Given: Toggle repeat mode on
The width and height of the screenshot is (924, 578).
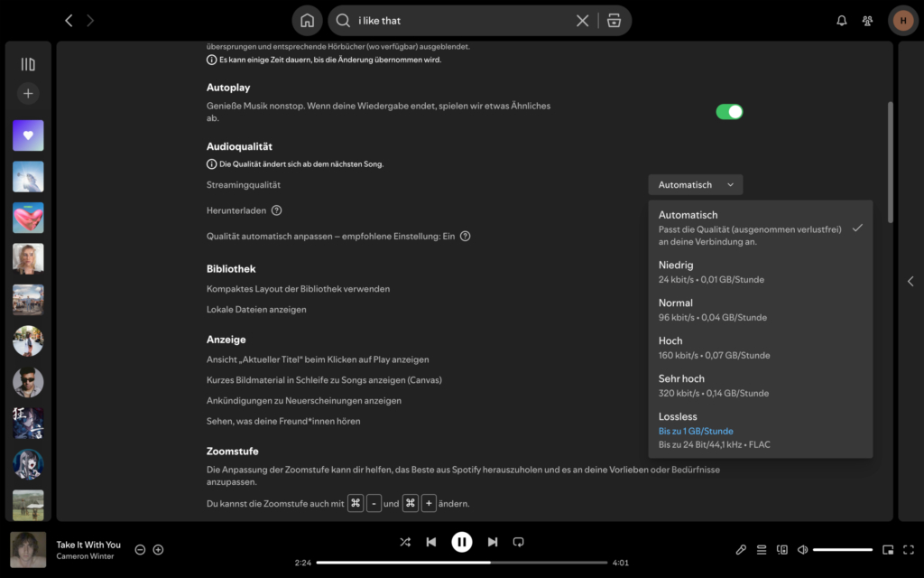Looking at the screenshot, I should [518, 542].
